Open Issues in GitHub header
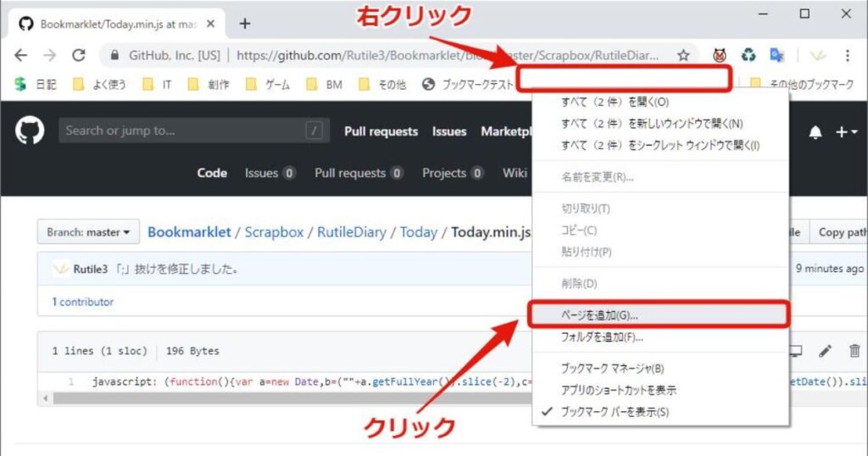The width and height of the screenshot is (868, 456). (x=449, y=131)
